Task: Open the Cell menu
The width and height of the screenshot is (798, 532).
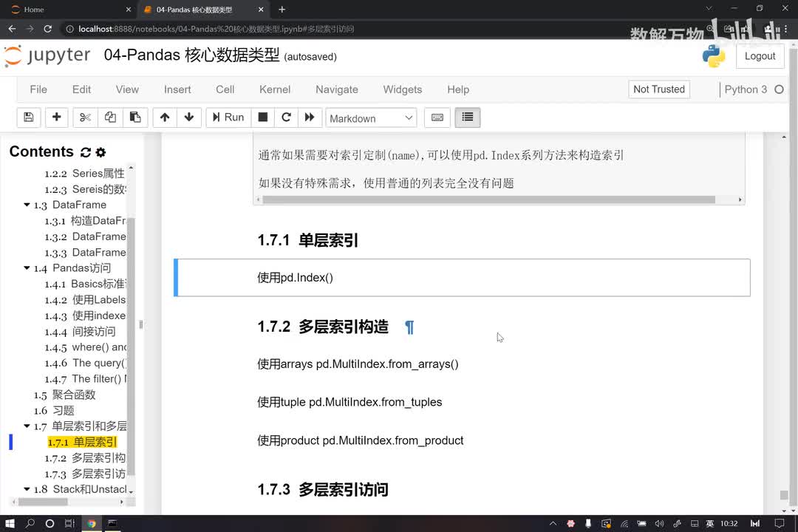Action: (225, 89)
